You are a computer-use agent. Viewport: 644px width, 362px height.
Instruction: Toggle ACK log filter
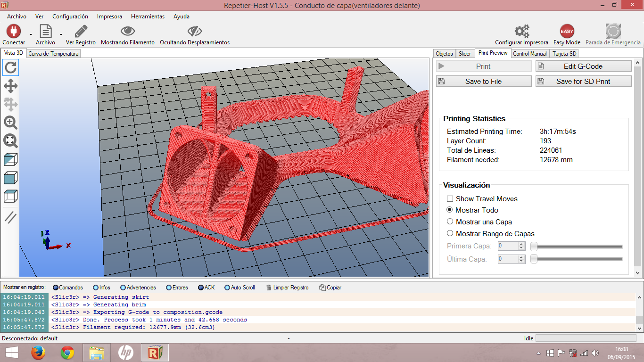pyautogui.click(x=206, y=288)
